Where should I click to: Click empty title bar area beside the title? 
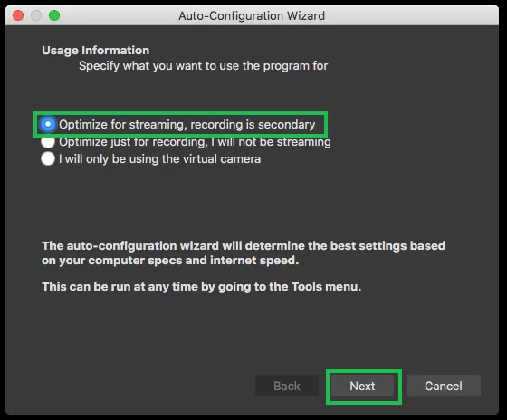click(411, 15)
